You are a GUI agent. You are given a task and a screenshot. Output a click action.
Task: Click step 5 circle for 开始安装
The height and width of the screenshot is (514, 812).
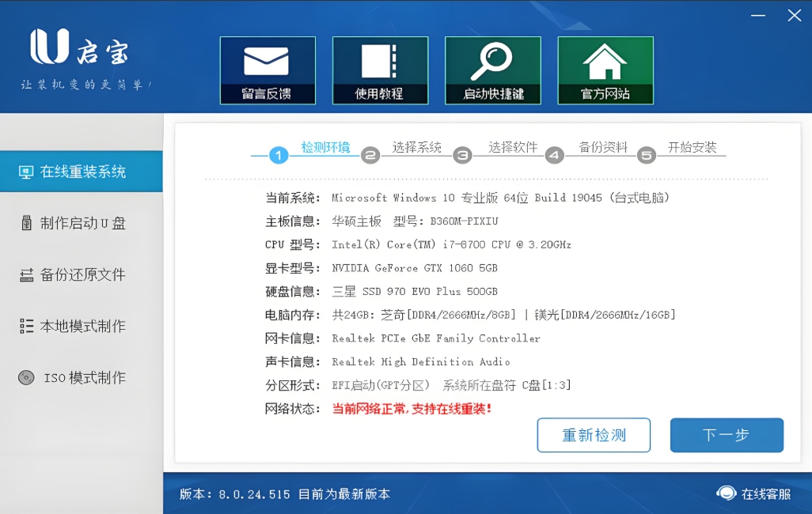[x=647, y=155]
